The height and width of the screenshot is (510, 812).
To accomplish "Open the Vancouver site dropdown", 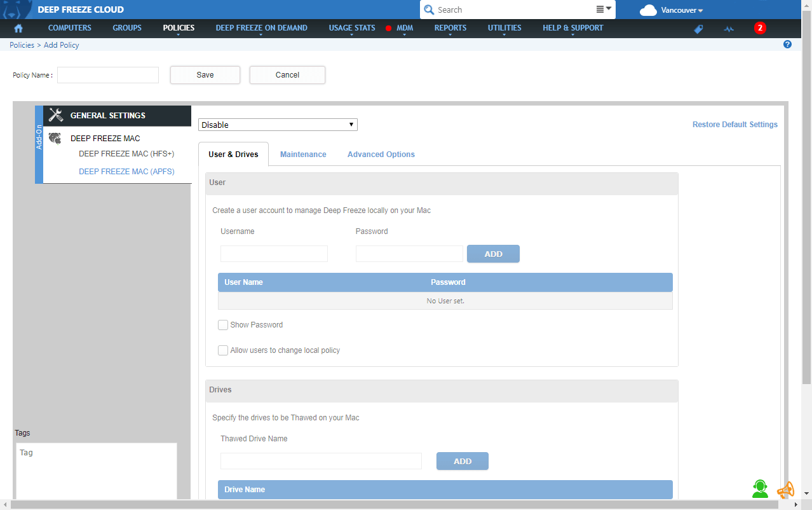I will pyautogui.click(x=682, y=10).
